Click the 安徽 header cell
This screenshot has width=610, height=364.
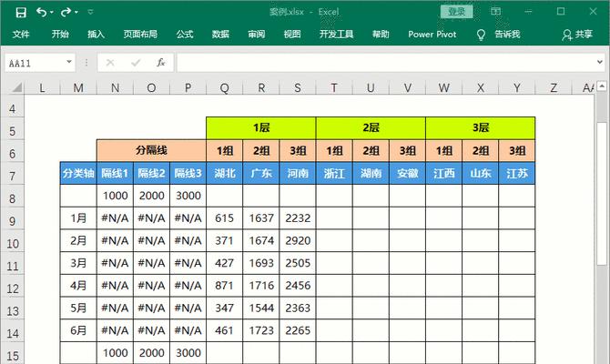(x=407, y=173)
